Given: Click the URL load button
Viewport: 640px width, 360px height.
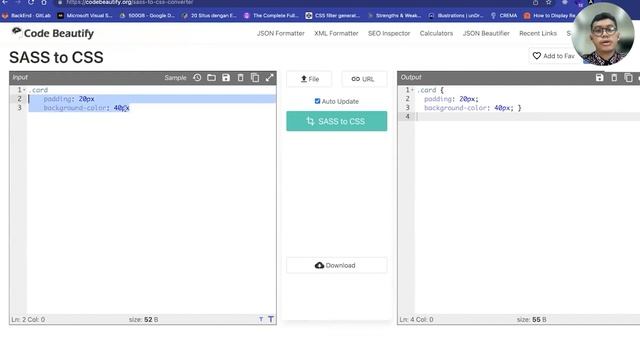Looking at the screenshot, I should click(x=363, y=79).
